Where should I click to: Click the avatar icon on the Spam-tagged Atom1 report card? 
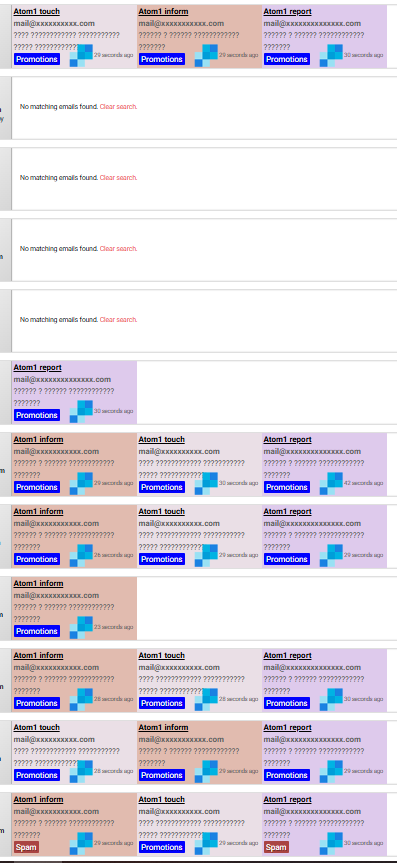[331, 844]
